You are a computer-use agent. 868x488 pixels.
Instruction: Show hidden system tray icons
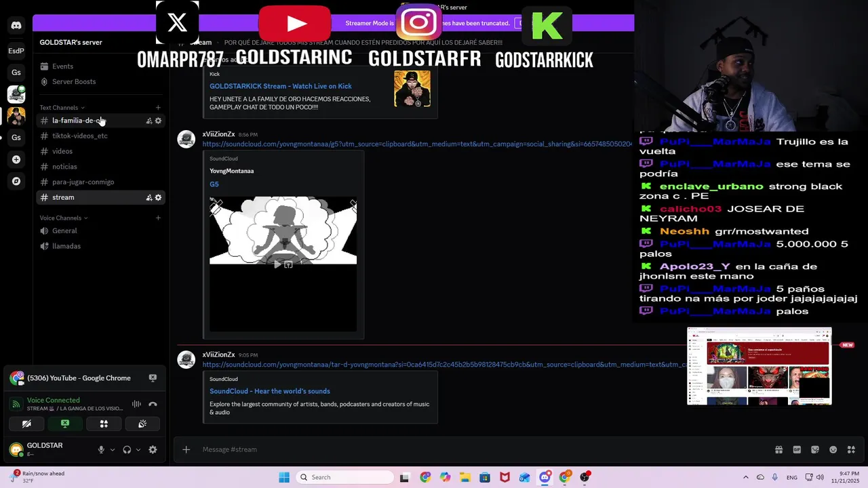(746, 477)
